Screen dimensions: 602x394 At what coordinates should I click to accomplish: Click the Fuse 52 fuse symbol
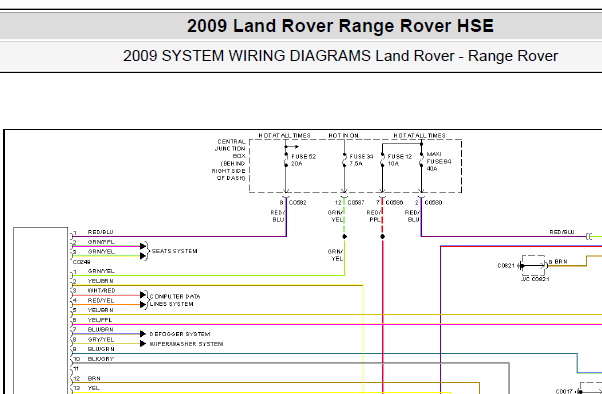(286, 160)
